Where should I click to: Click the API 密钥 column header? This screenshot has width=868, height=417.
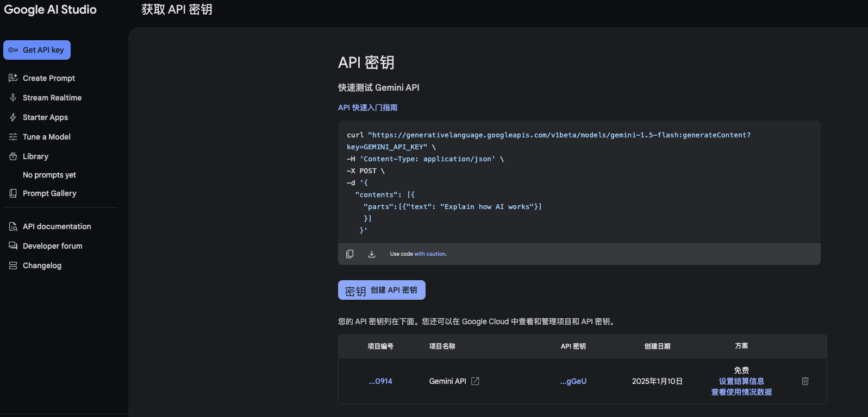coord(573,346)
